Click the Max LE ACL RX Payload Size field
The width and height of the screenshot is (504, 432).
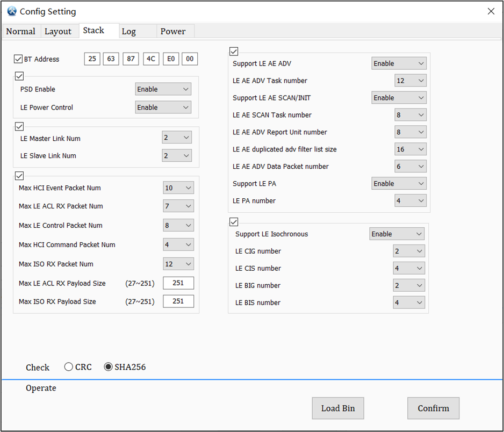[178, 283]
